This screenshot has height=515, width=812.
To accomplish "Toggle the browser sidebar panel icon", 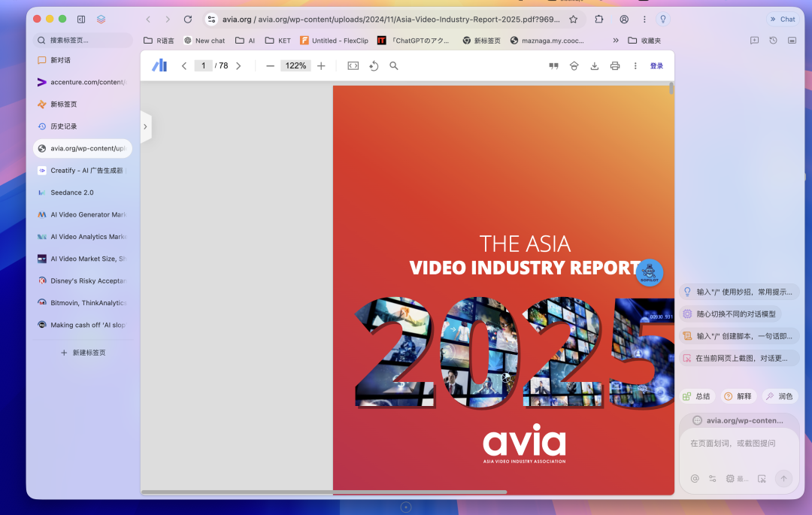I will pos(81,19).
